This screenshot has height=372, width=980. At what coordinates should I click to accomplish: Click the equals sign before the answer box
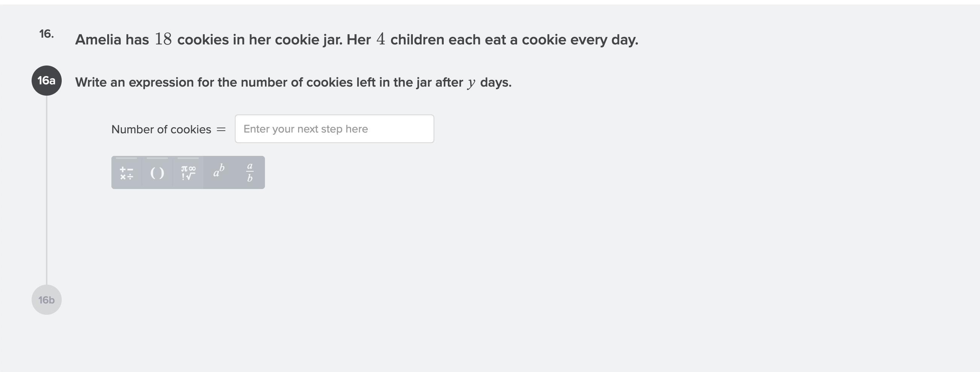pos(221,130)
